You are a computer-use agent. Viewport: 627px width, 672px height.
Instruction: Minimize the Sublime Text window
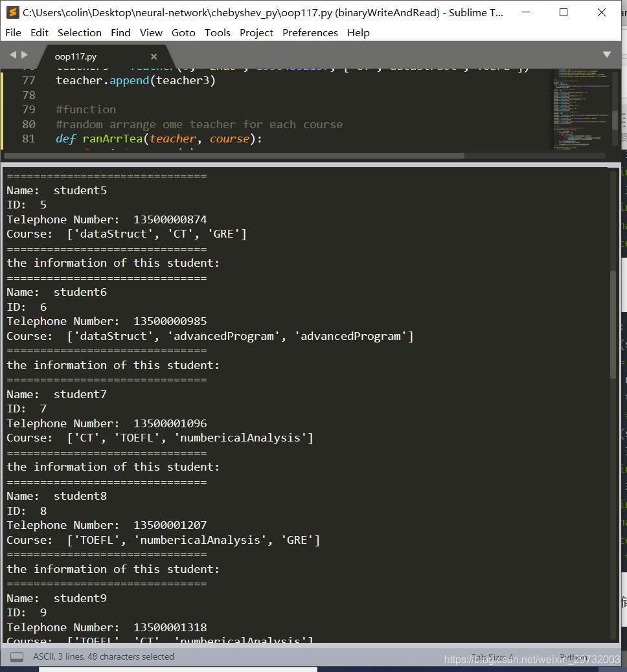coord(526,12)
